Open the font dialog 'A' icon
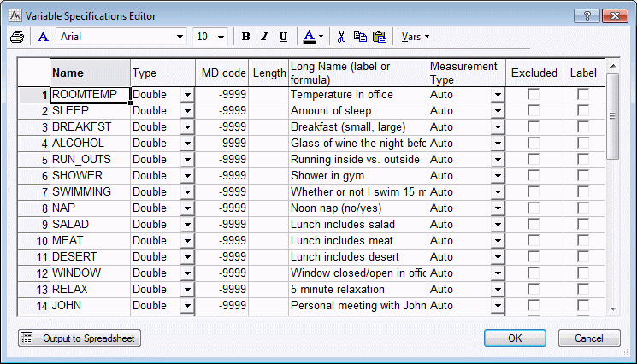 pos(43,37)
